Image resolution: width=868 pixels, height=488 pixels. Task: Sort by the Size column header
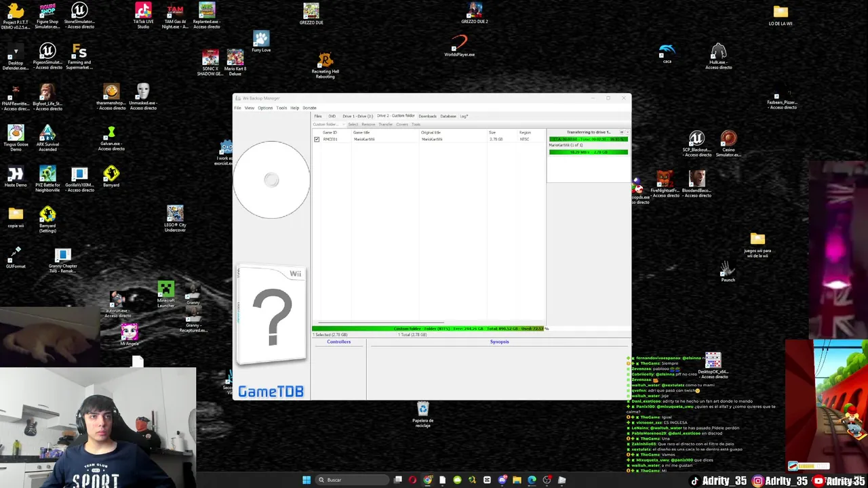pos(492,132)
